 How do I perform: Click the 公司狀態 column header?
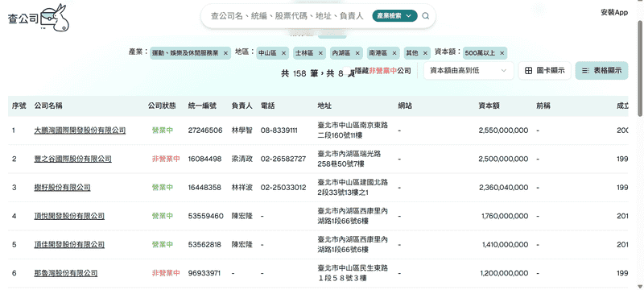point(162,106)
